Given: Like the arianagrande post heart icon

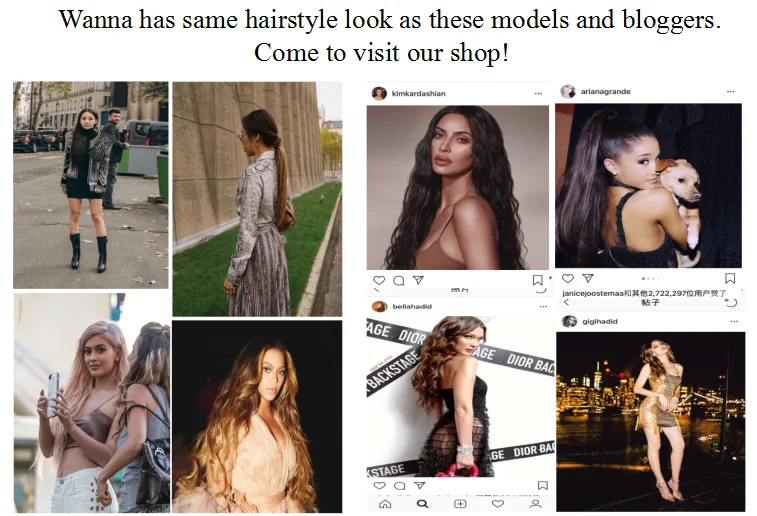Looking at the screenshot, I should (x=568, y=278).
